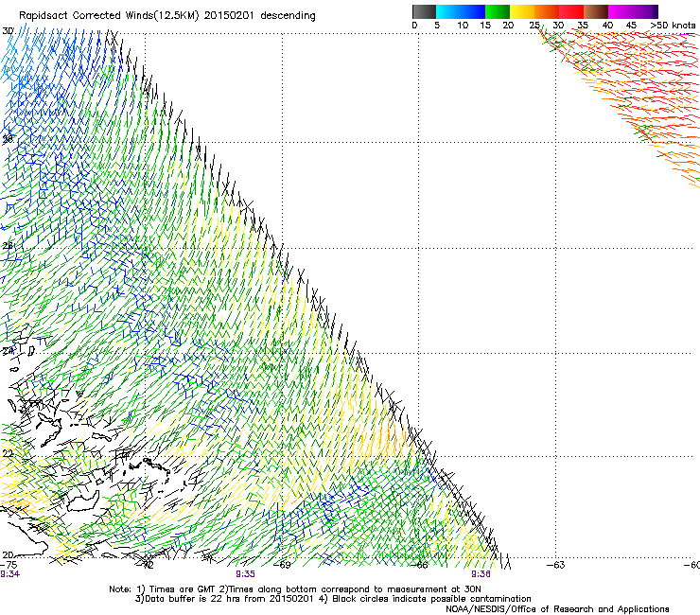Click the note line 'Times are GMT'
700x615 pixels.
(182, 589)
